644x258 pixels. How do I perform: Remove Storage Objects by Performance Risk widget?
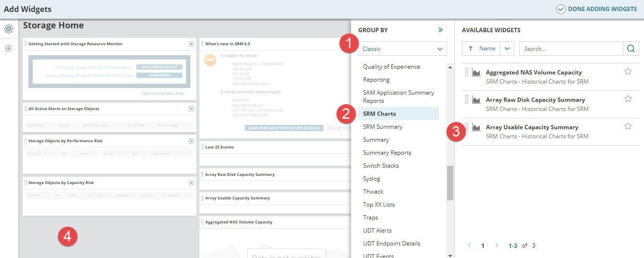coord(191,141)
